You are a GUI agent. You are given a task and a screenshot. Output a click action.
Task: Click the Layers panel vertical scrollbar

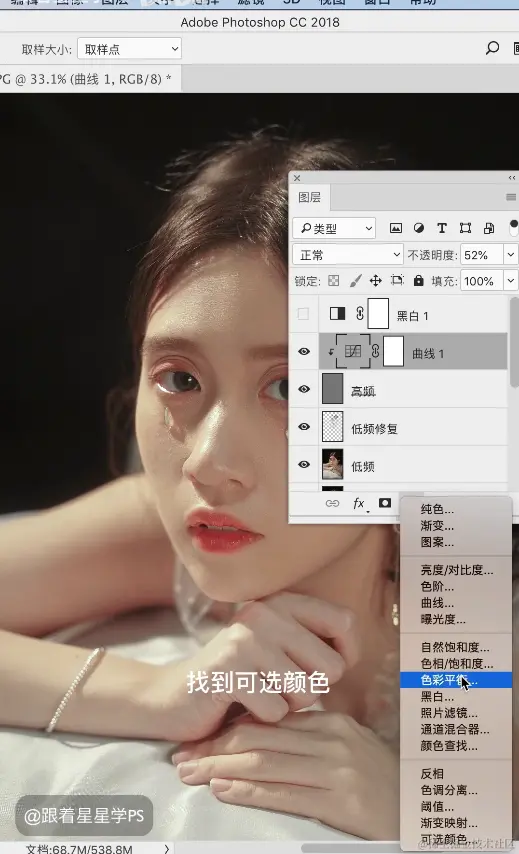click(514, 342)
